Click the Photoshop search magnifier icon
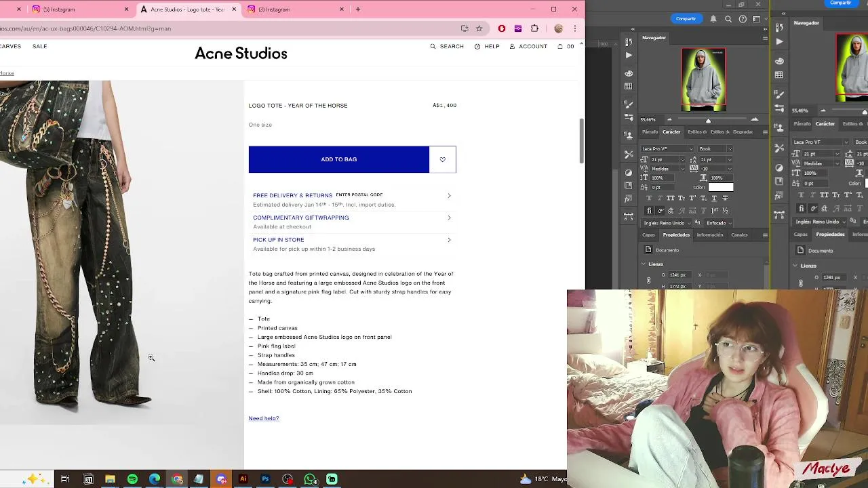Image resolution: width=868 pixels, height=488 pixels. point(728,19)
